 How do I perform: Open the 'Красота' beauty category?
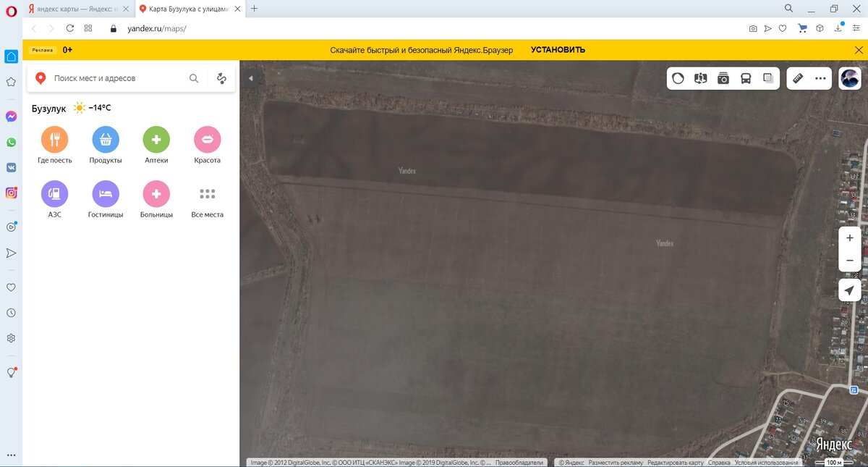pos(207,145)
